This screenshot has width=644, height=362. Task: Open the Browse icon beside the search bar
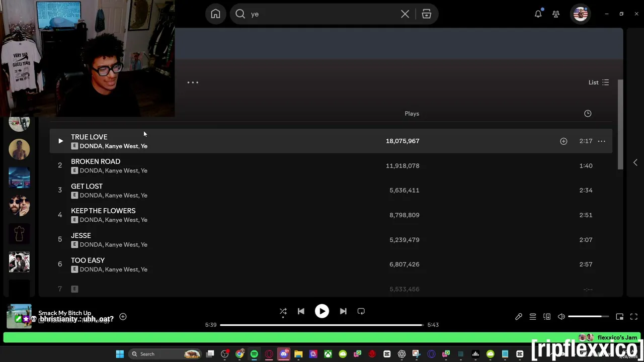pos(427,14)
